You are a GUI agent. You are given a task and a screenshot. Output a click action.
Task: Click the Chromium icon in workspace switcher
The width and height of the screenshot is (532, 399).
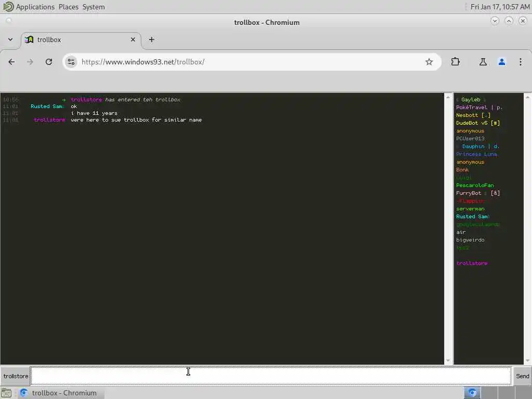[x=472, y=393]
